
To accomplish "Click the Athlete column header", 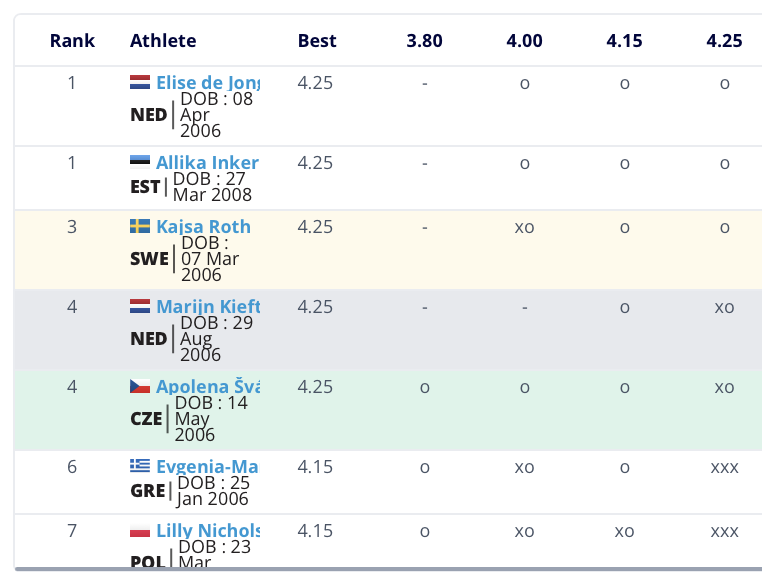I will click(163, 41).
